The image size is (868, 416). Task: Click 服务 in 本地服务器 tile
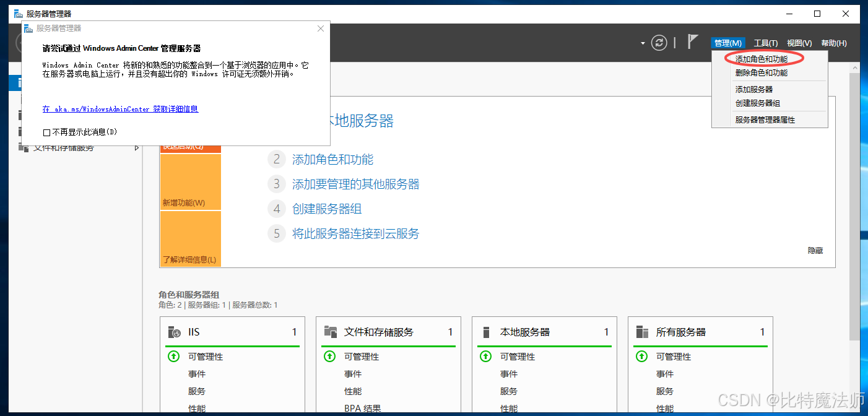tap(509, 391)
